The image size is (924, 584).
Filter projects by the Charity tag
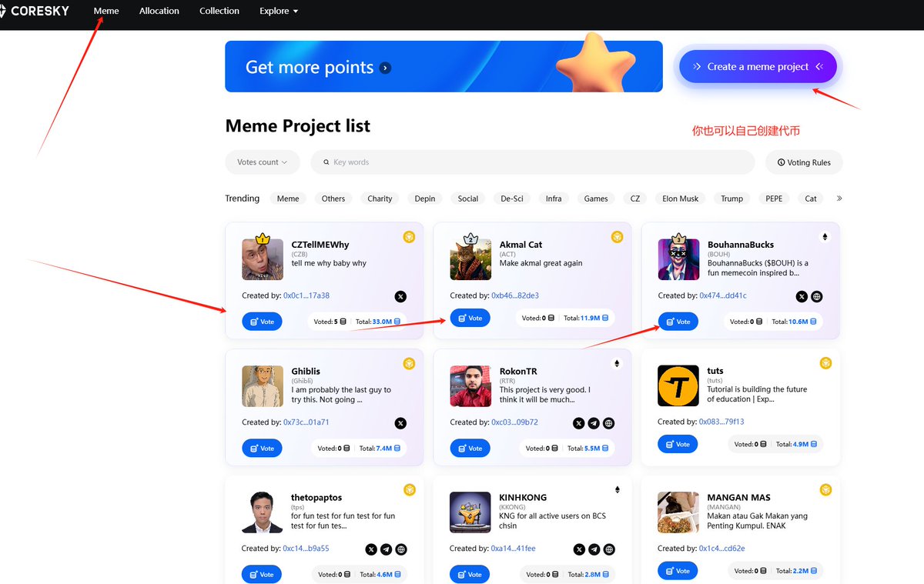(x=380, y=199)
